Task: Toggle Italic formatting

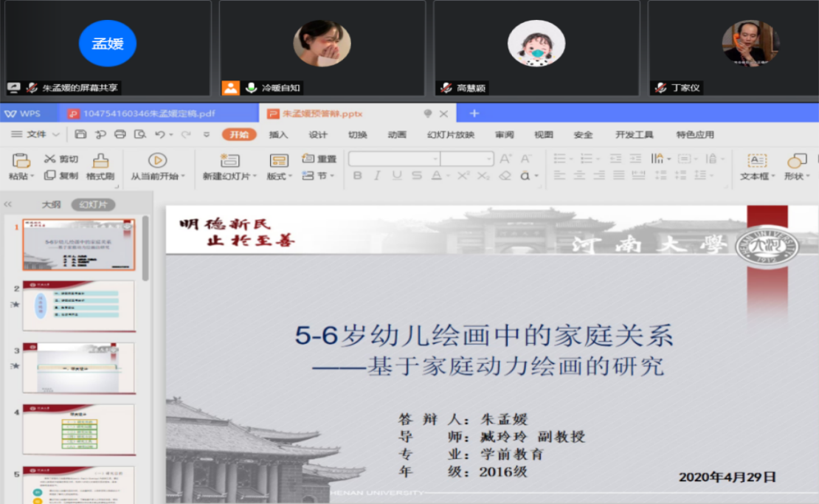Action: click(377, 176)
